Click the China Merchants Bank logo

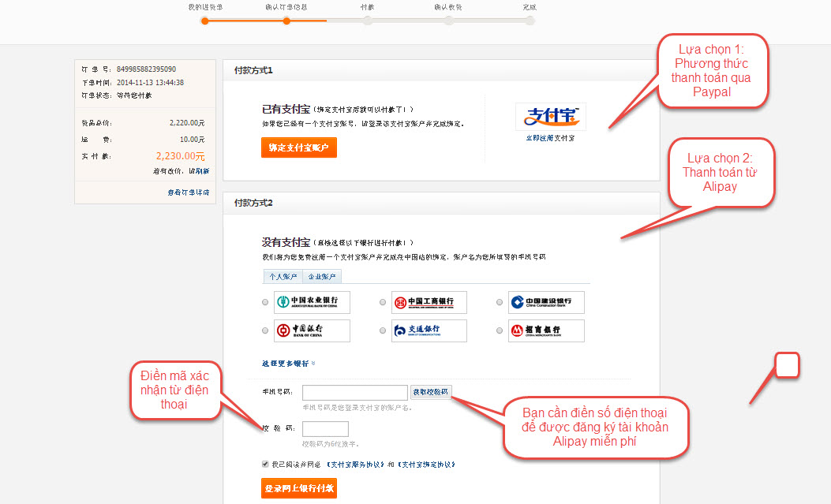[546, 330]
